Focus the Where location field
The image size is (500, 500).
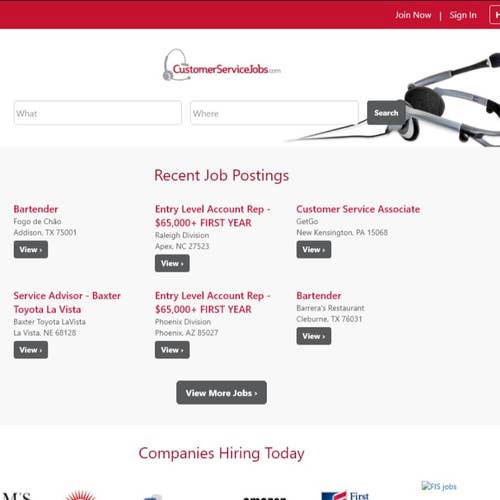click(274, 113)
